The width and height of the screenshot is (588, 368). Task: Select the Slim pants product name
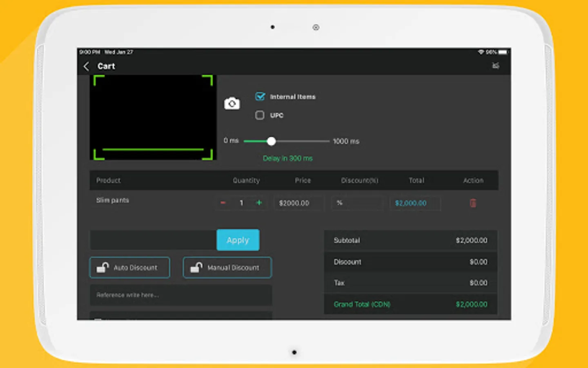pos(113,200)
